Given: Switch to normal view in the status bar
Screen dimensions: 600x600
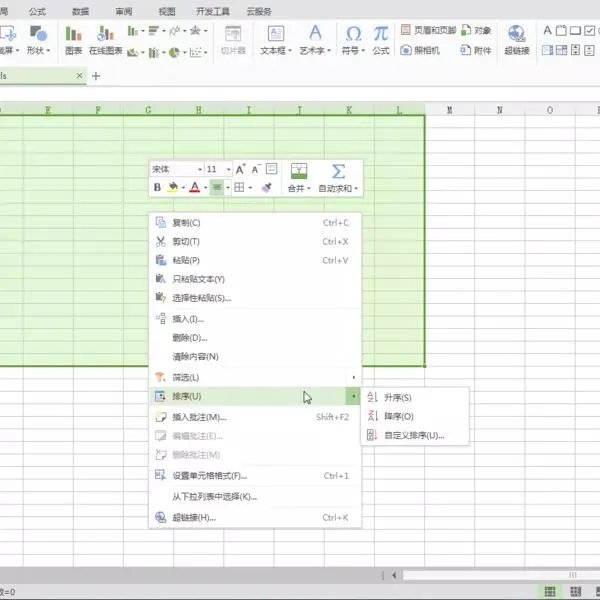Looking at the screenshot, I should [549, 592].
